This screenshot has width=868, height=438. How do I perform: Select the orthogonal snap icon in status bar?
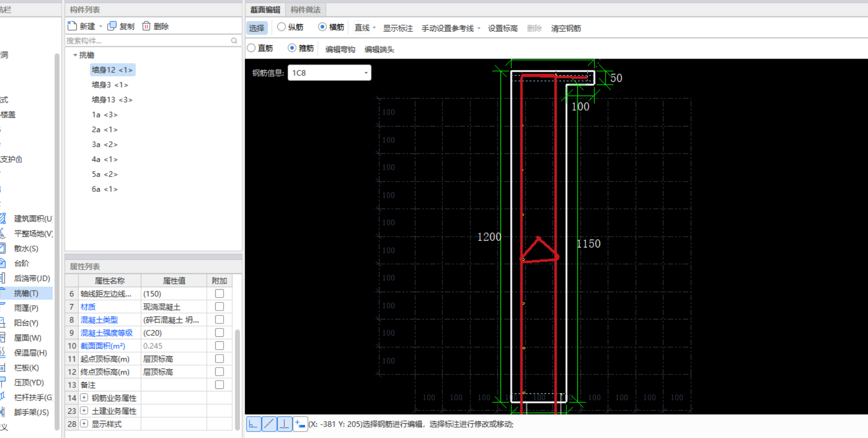253,424
